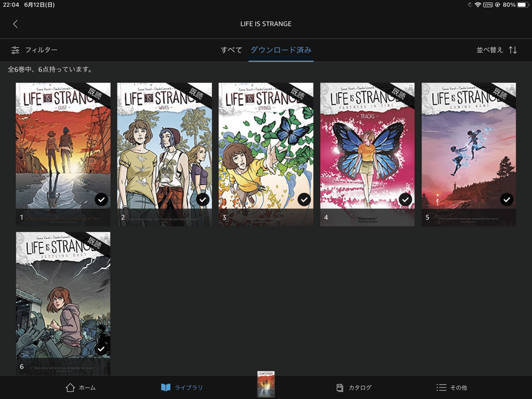Select the ダウンロード済み tab
532x399 pixels.
coord(281,50)
